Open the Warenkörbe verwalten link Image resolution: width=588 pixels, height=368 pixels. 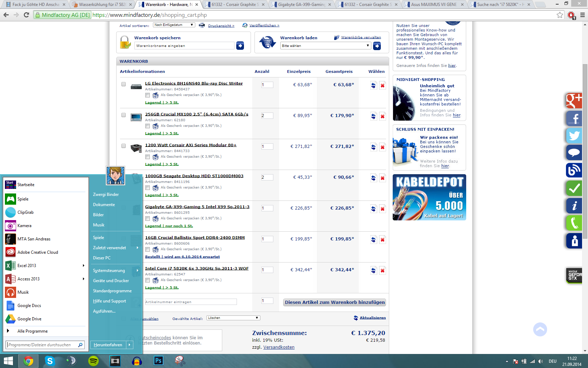361,37
